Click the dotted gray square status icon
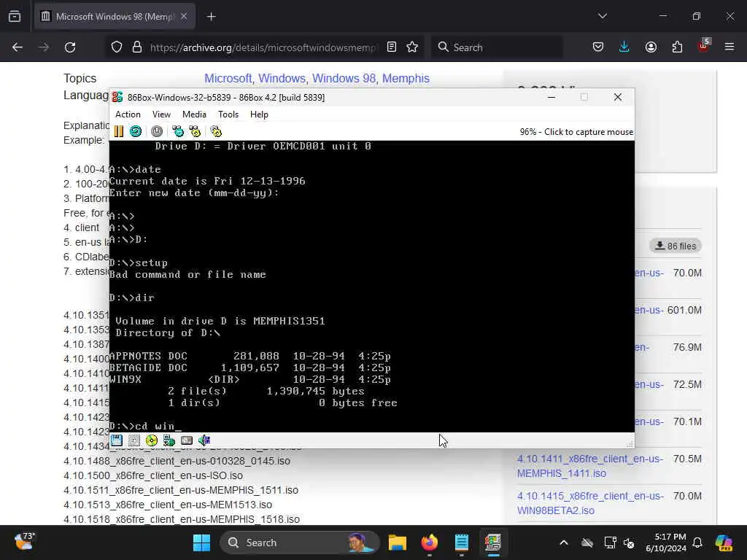The width and height of the screenshot is (747, 560). 134,440
